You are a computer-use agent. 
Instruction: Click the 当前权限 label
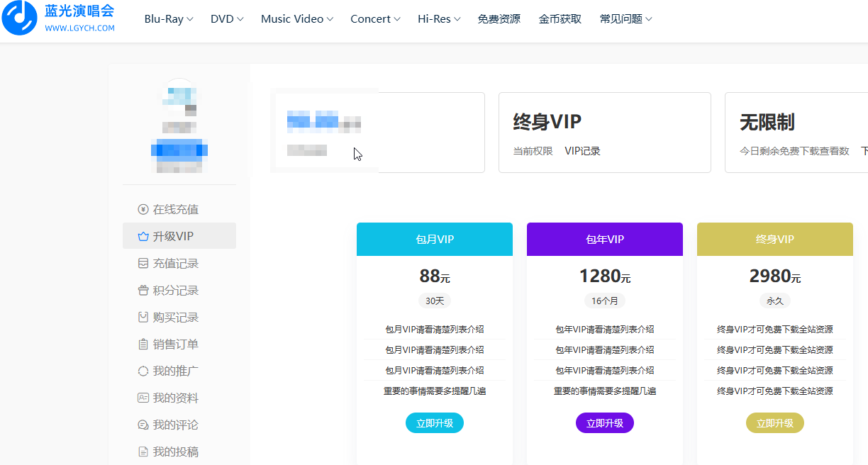533,151
